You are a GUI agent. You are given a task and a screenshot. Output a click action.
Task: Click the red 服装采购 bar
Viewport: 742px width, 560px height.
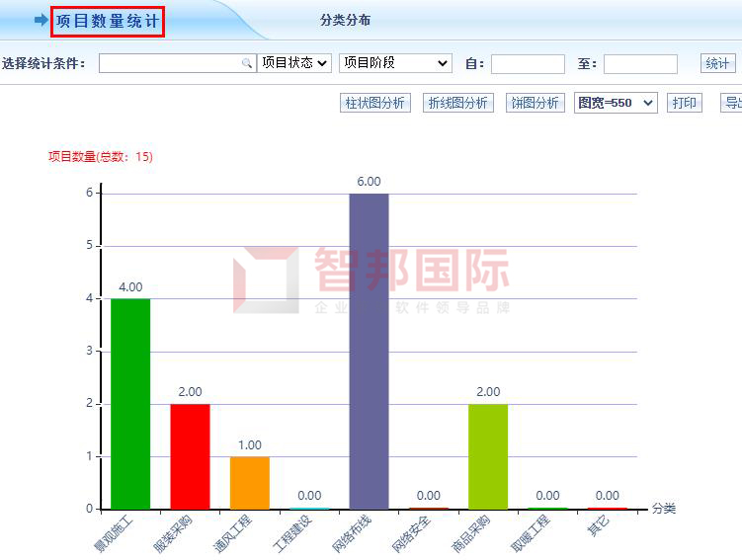pyautogui.click(x=191, y=456)
